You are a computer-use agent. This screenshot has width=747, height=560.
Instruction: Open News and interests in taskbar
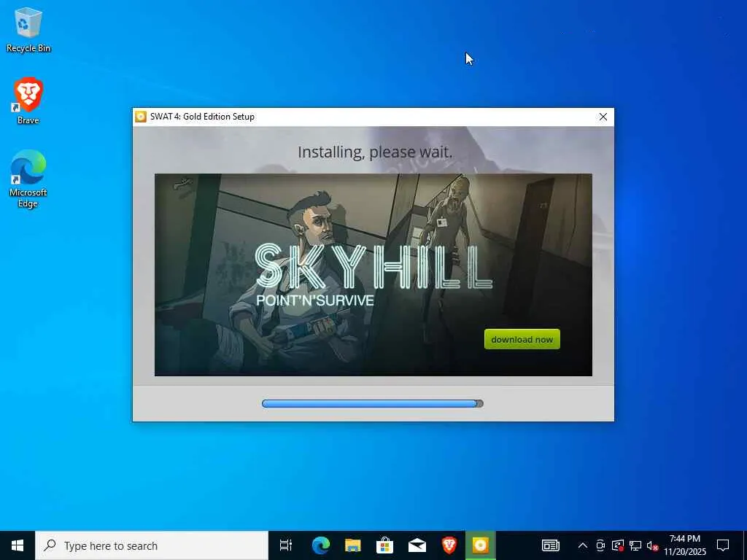(x=550, y=545)
